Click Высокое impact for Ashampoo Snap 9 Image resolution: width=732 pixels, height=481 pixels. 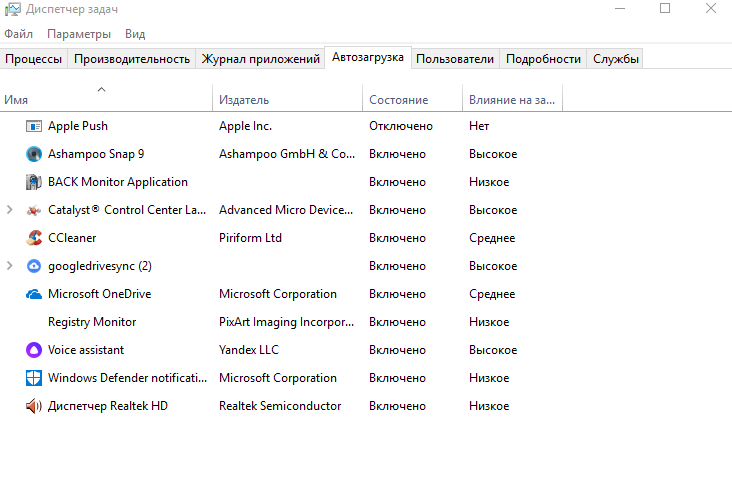[493, 154]
